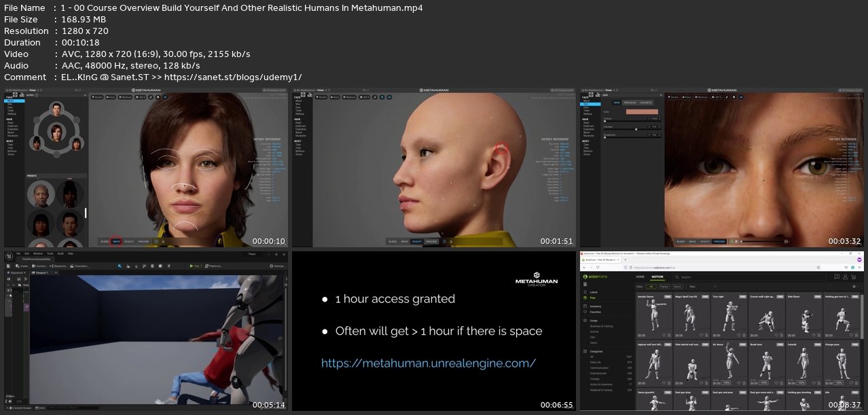The height and width of the screenshot is (415, 868).
Task: Click the presets panel scrollbar handle
Action: click(x=86, y=213)
